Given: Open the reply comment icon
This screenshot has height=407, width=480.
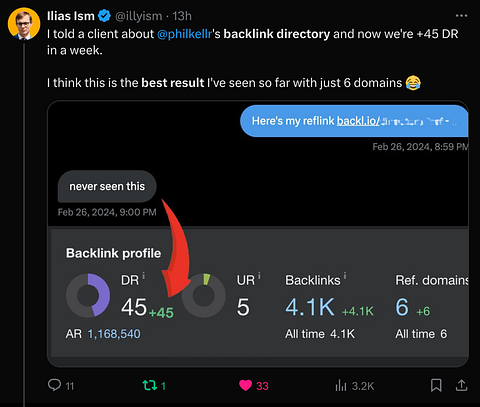Looking at the screenshot, I should click(x=55, y=385).
